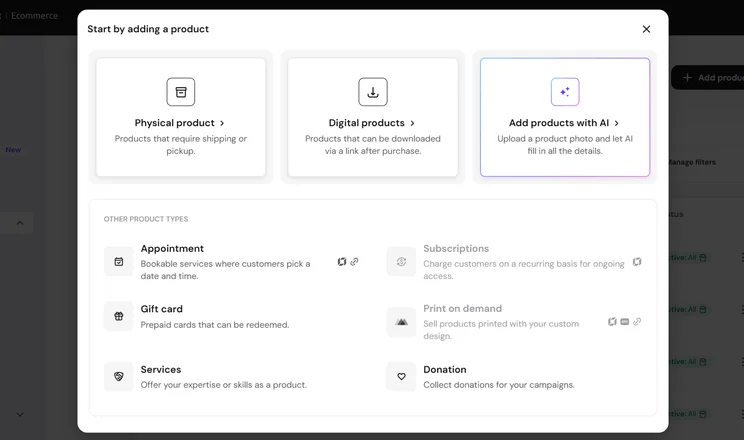Click the Digital products download icon
The width and height of the screenshot is (744, 440).
373,92
